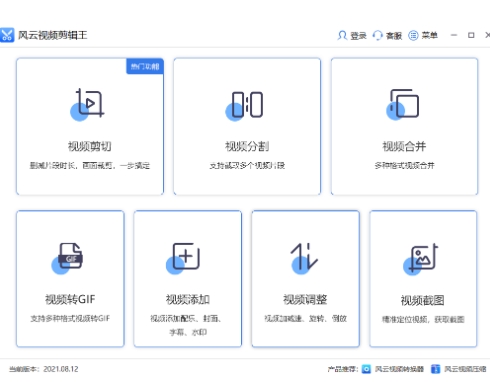Screen dimensions: 490x382
Task: Open the 菜单 menu
Action: (423, 35)
